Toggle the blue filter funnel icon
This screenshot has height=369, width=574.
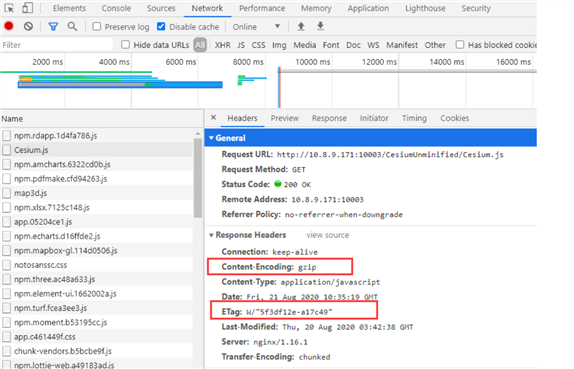click(53, 26)
